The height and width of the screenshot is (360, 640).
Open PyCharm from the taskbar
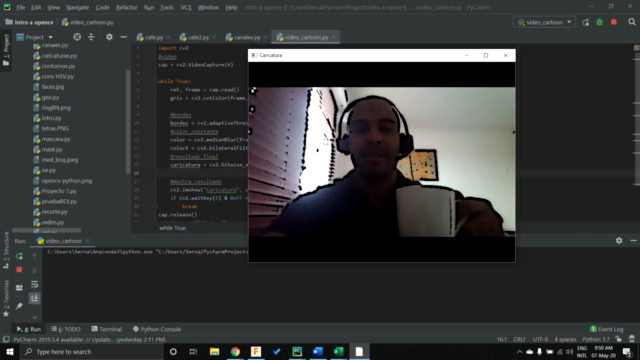[x=297, y=351]
